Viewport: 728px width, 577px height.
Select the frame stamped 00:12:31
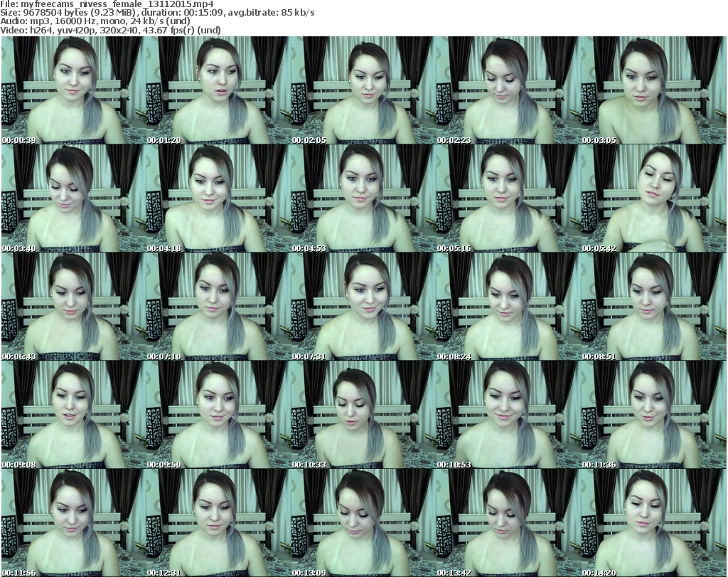[x=219, y=523]
